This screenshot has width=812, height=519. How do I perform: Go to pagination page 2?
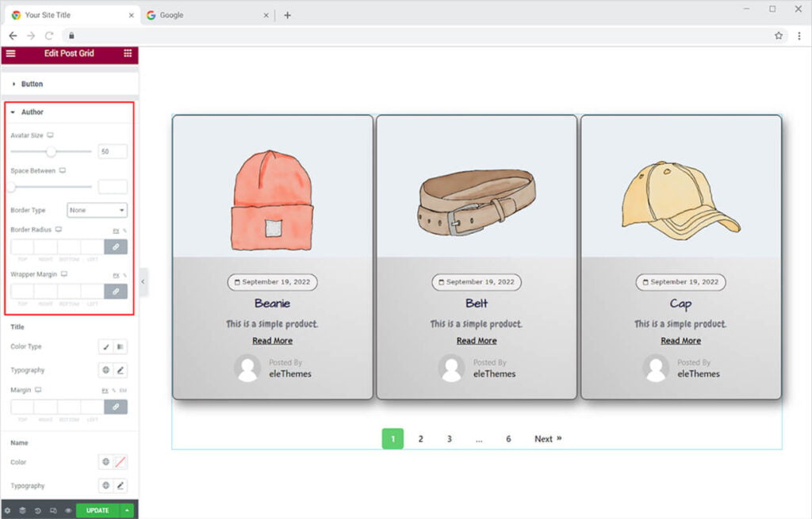pyautogui.click(x=421, y=439)
